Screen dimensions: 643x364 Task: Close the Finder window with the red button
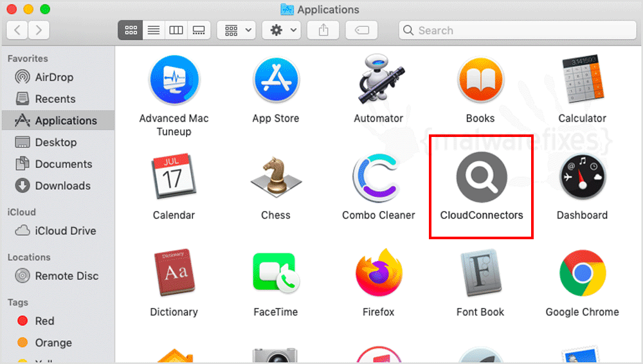point(12,9)
